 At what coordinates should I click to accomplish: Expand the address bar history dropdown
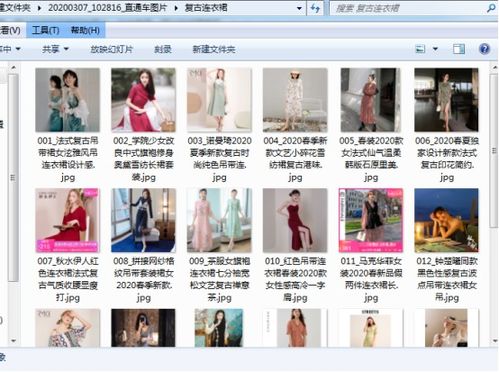(299, 8)
